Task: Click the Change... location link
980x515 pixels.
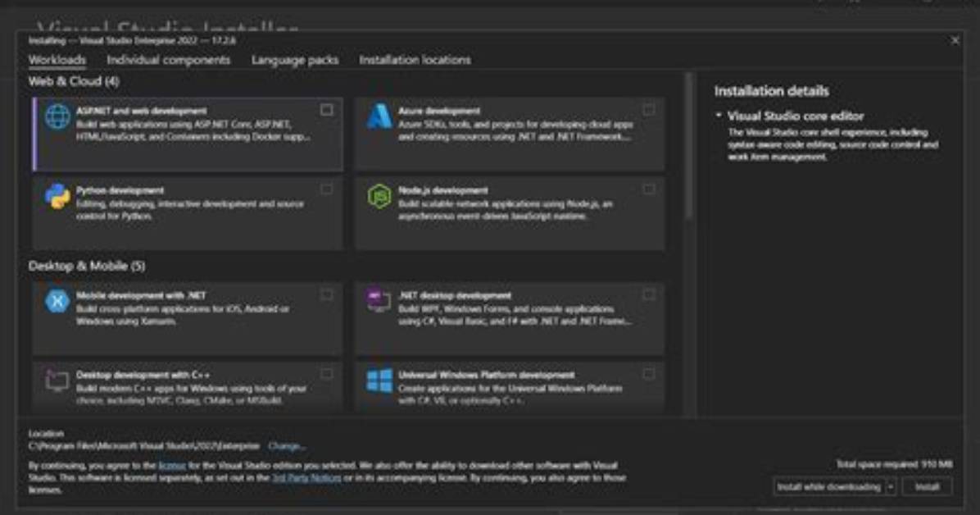Action: click(x=286, y=446)
